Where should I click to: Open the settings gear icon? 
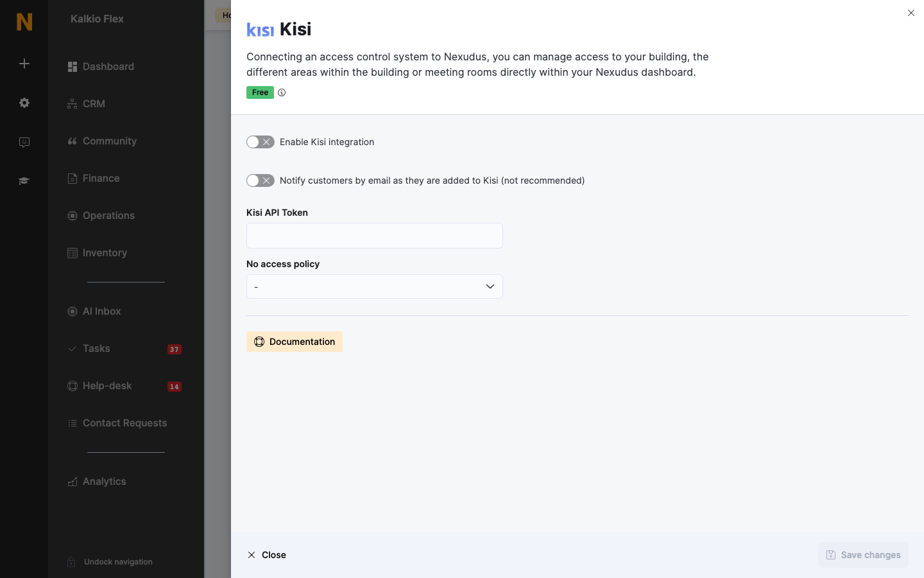(x=24, y=103)
